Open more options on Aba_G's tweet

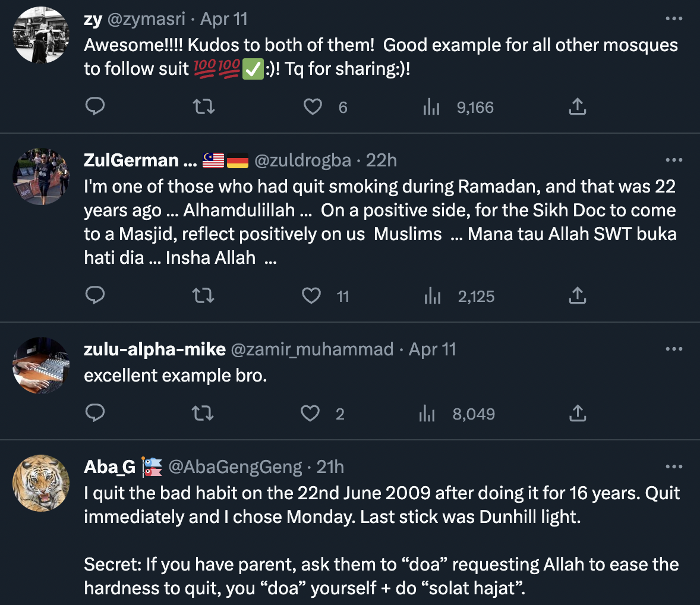click(x=674, y=467)
